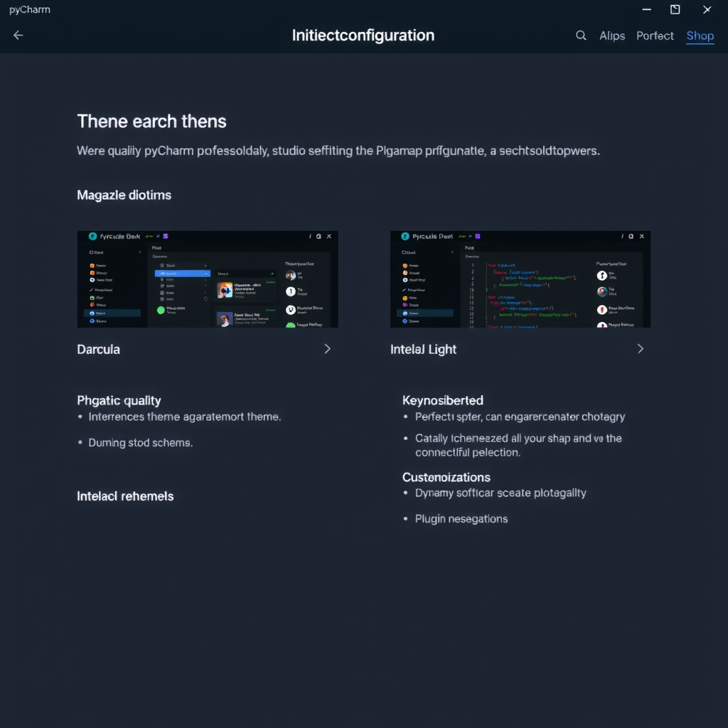Open search using the magnifier icon
This screenshot has height=728, width=728.
pyautogui.click(x=581, y=35)
